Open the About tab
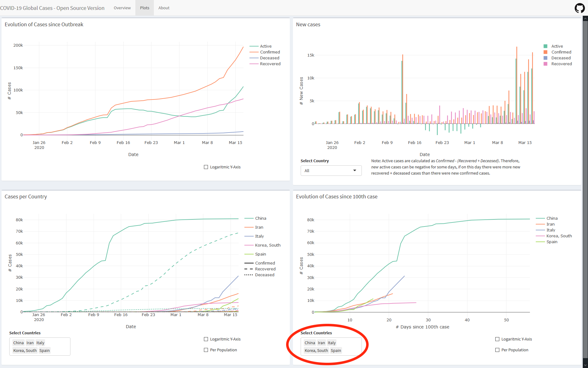Image resolution: width=588 pixels, height=368 pixels. (x=164, y=8)
